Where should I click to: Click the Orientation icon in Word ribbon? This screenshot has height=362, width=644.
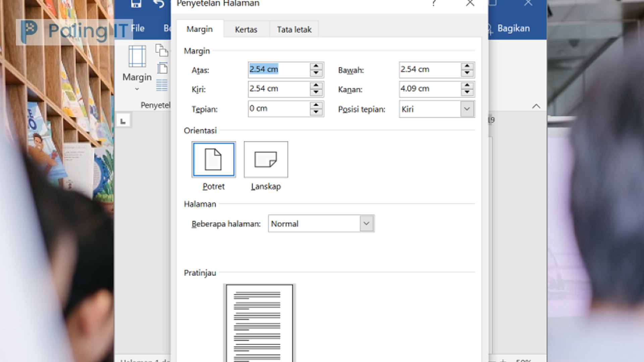tap(162, 51)
